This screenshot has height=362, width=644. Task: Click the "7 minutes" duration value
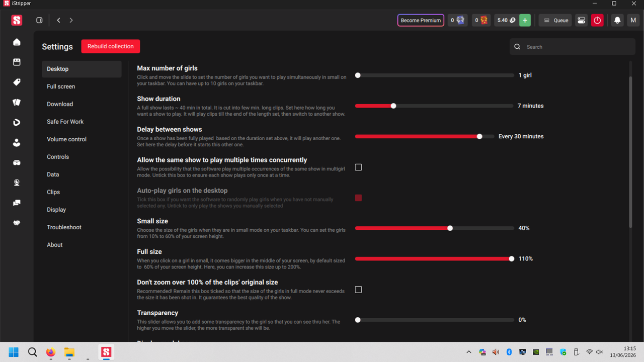click(x=531, y=106)
